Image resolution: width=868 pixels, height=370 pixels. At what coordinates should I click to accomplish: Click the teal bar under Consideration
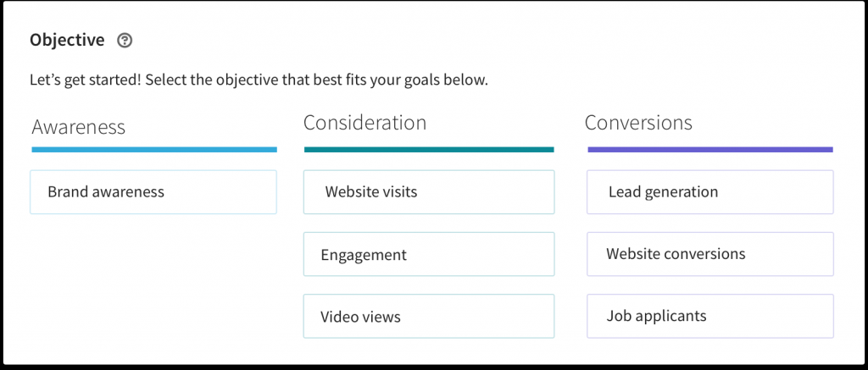coord(429,150)
